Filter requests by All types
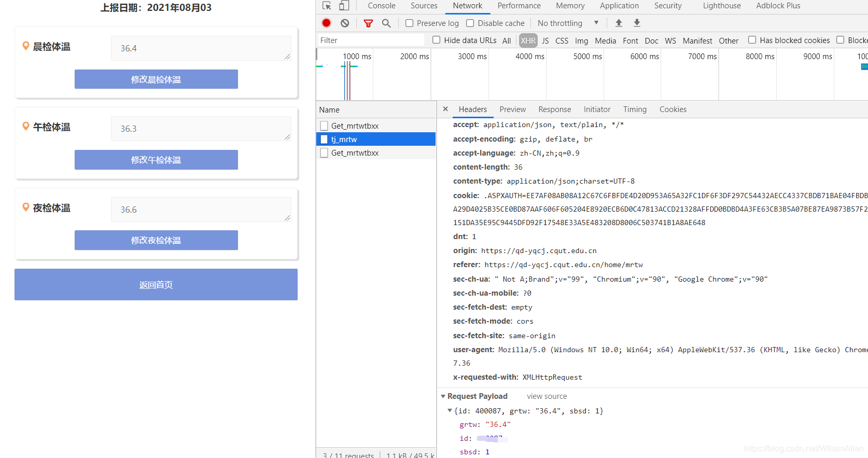The height and width of the screenshot is (458, 868). [507, 40]
